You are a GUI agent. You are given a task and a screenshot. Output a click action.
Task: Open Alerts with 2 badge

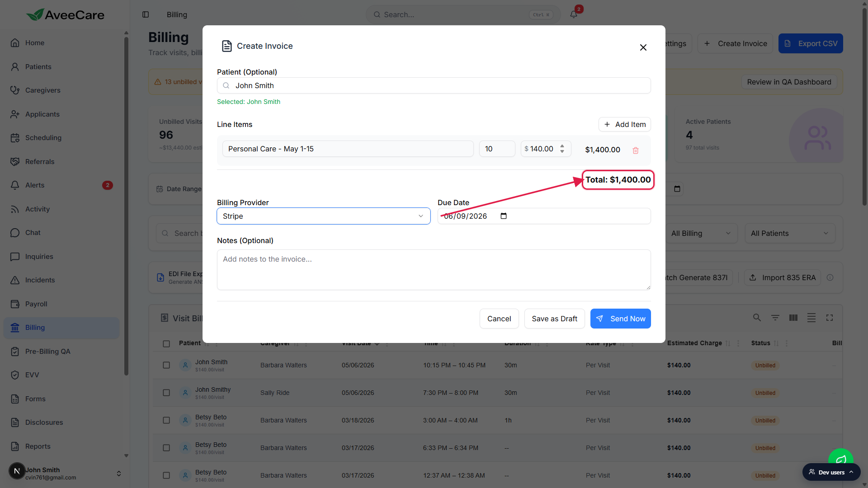coord(61,185)
